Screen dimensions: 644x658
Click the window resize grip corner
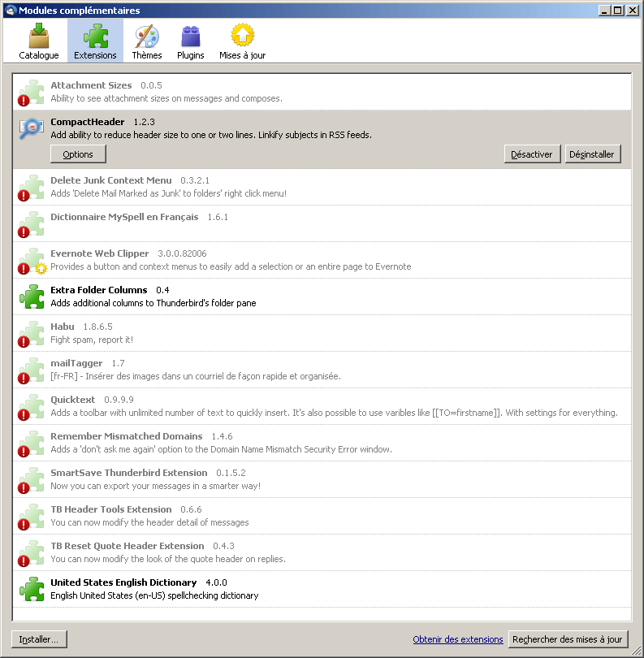coord(637,651)
